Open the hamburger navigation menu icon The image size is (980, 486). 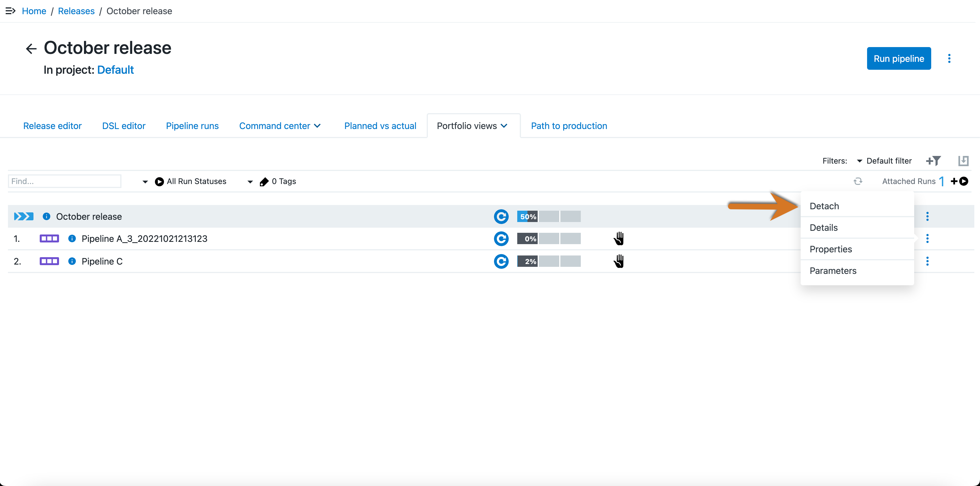click(x=10, y=11)
